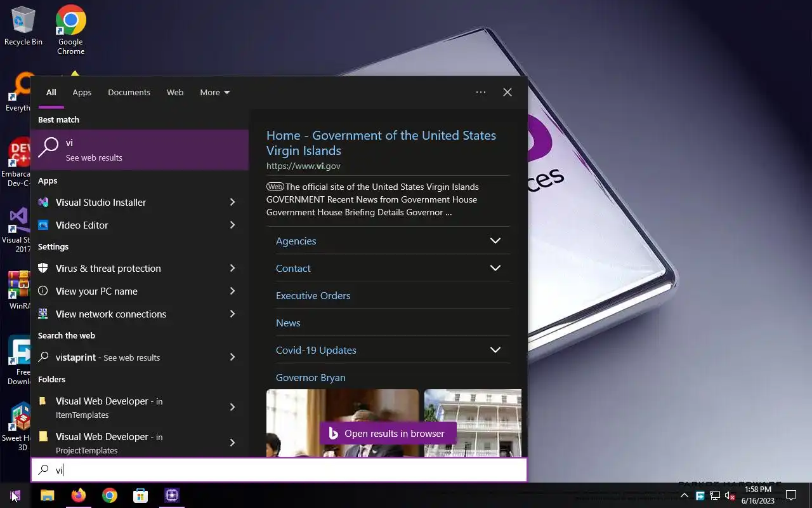
Task: Open Free Download Manager desktop shortcut
Action: (x=19, y=360)
